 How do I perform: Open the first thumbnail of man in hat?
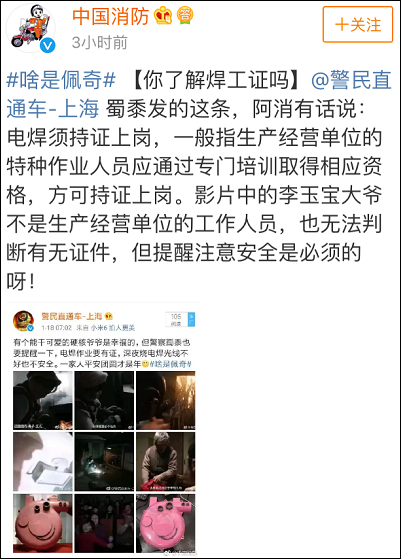pyautogui.click(x=43, y=400)
